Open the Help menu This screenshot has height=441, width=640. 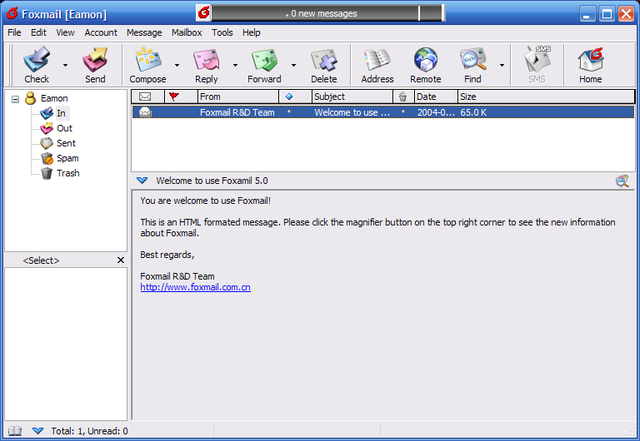tap(251, 33)
